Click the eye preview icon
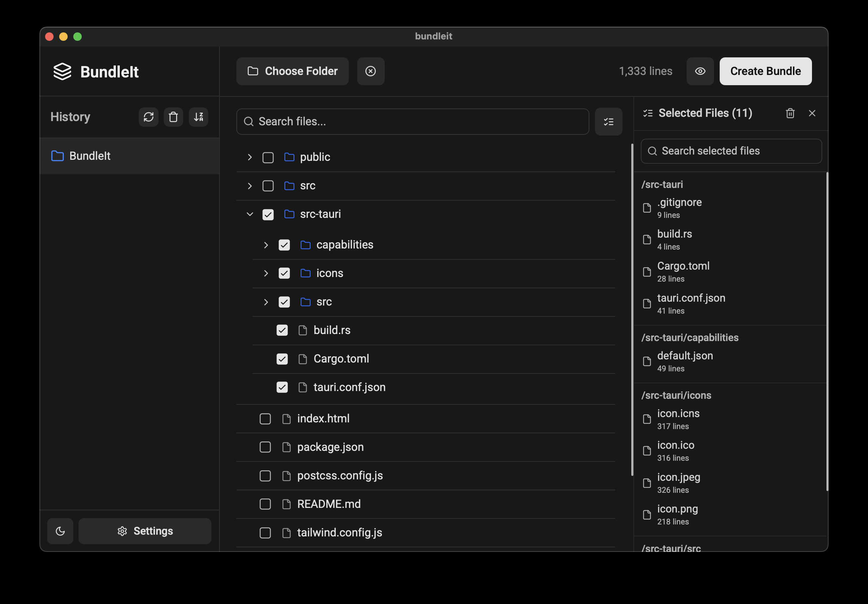 [700, 71]
